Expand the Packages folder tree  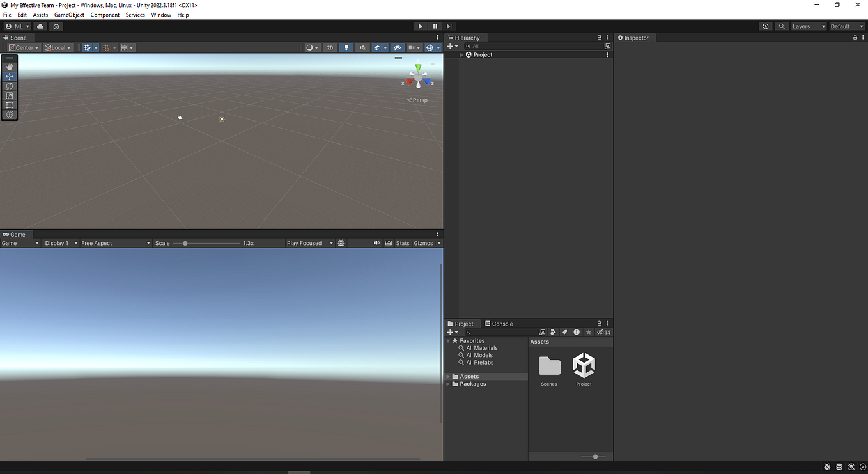448,384
